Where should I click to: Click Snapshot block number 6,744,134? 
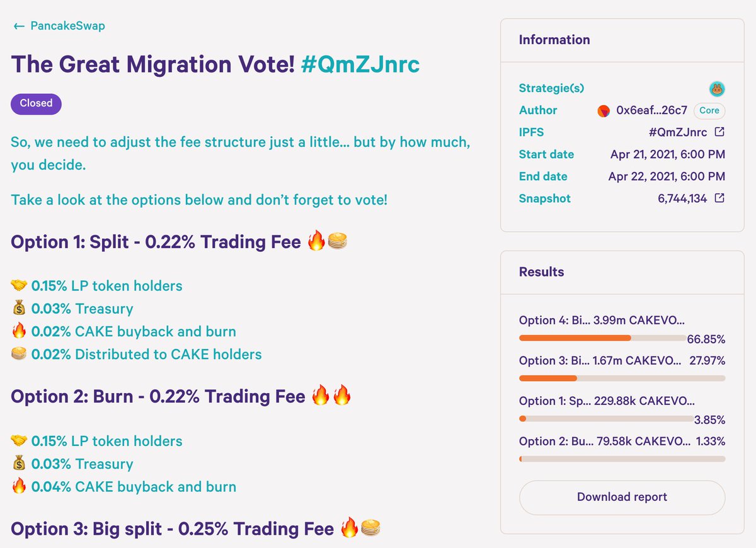point(684,198)
